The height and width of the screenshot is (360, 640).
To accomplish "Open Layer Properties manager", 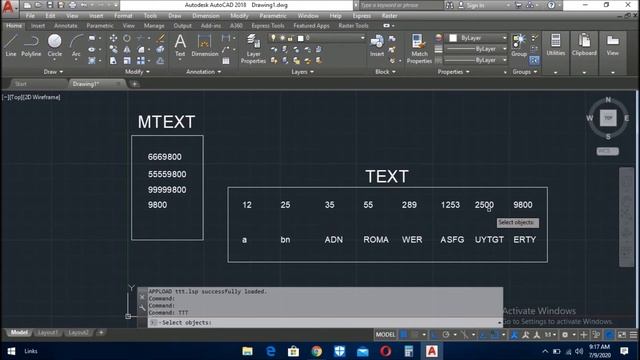I will pos(253,49).
